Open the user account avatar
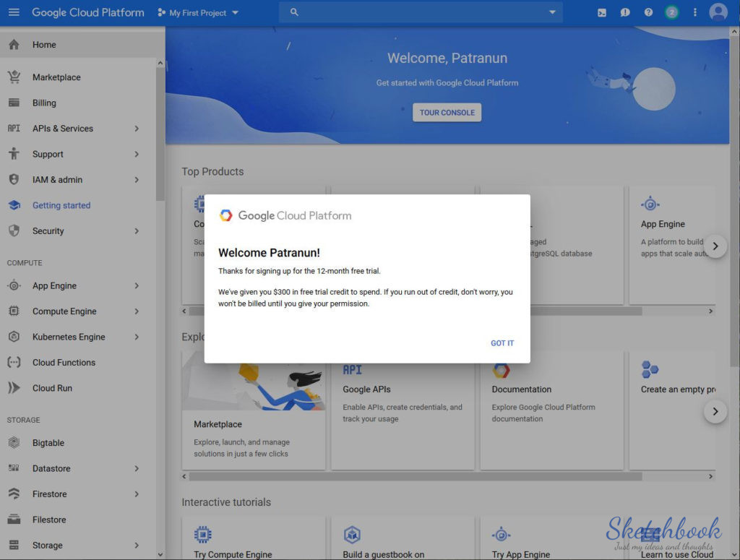The width and height of the screenshot is (740, 560). (x=718, y=13)
